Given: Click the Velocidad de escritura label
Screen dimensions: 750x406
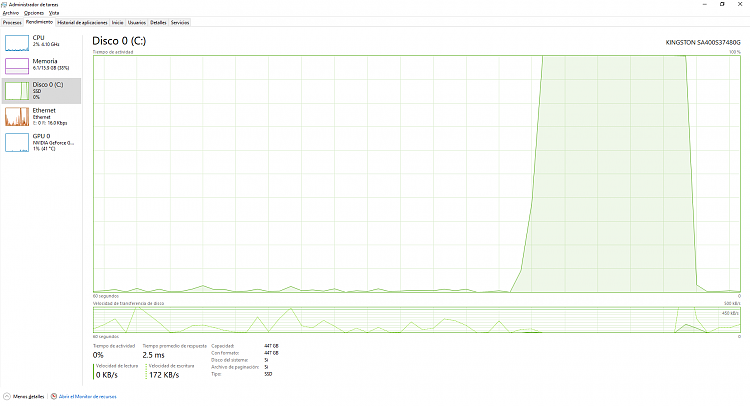Looking at the screenshot, I should click(x=172, y=366).
